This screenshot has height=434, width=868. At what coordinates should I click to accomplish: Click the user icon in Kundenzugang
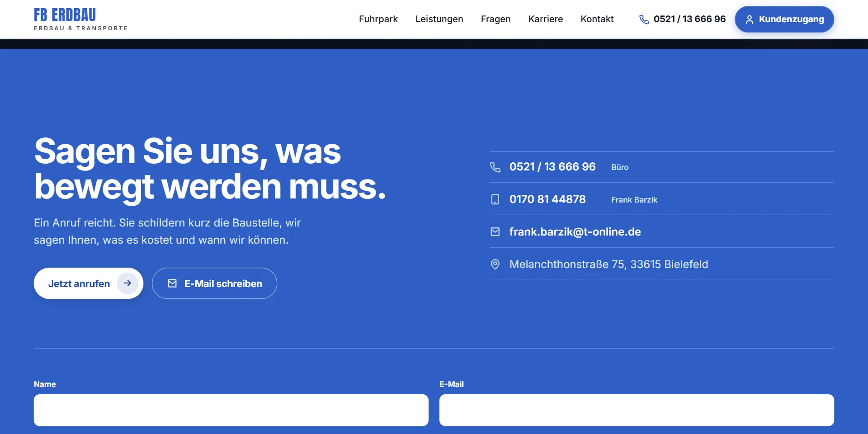[750, 19]
